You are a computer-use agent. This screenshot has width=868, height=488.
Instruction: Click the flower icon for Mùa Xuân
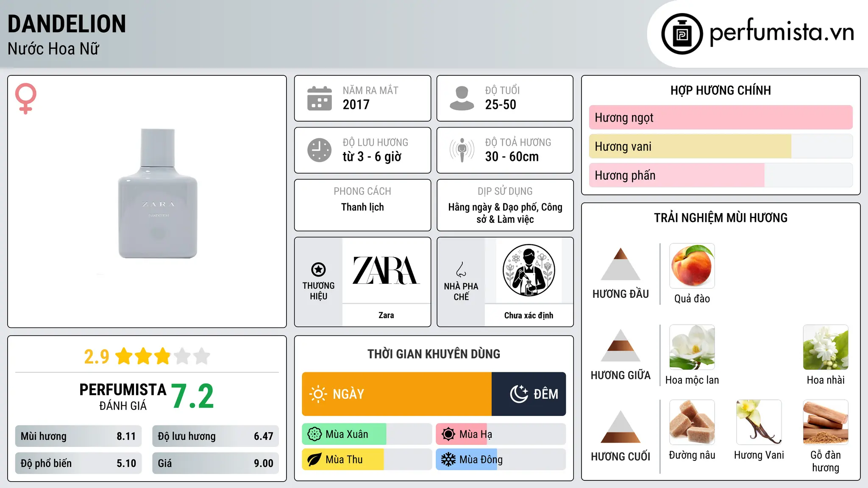tap(314, 434)
